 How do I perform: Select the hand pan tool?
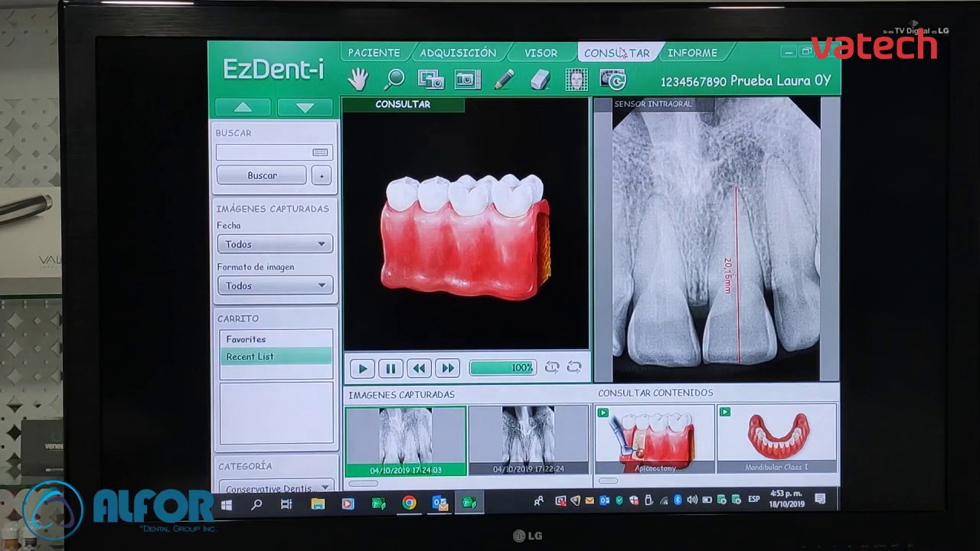pyautogui.click(x=358, y=79)
